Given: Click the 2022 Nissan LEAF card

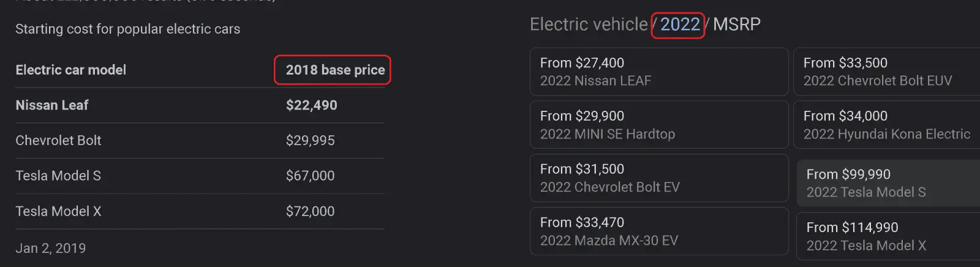Looking at the screenshot, I should (658, 72).
